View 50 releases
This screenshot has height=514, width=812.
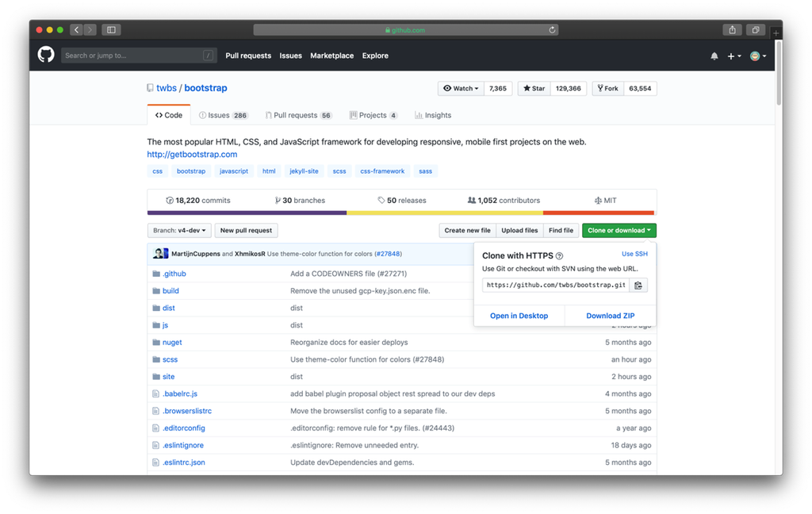point(402,201)
